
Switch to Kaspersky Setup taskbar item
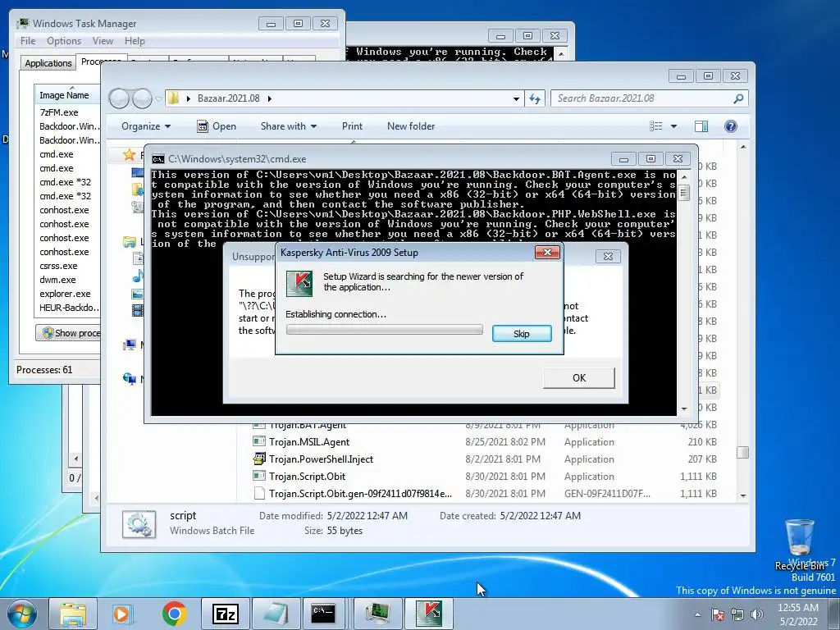(x=428, y=614)
